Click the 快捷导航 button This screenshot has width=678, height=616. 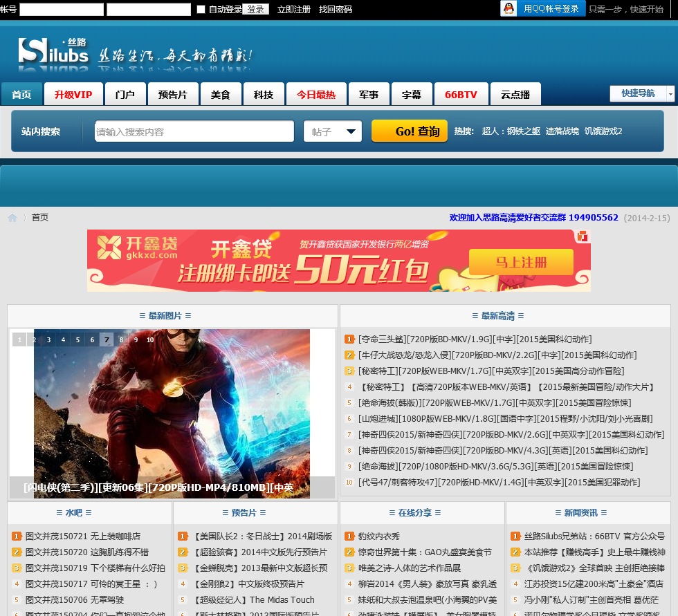click(x=638, y=93)
